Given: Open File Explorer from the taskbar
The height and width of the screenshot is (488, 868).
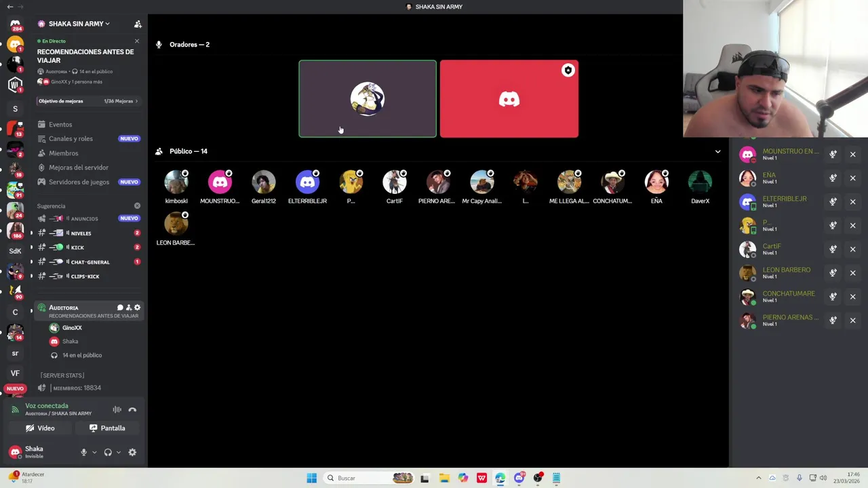Looking at the screenshot, I should pyautogui.click(x=444, y=478).
